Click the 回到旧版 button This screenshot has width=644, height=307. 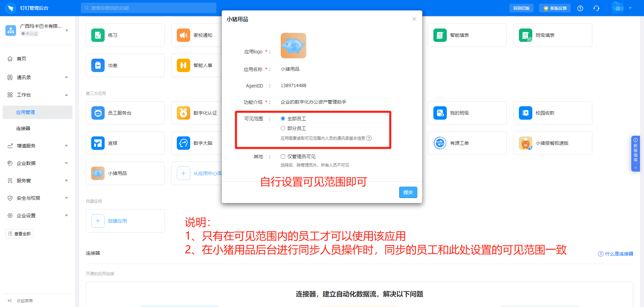point(522,8)
